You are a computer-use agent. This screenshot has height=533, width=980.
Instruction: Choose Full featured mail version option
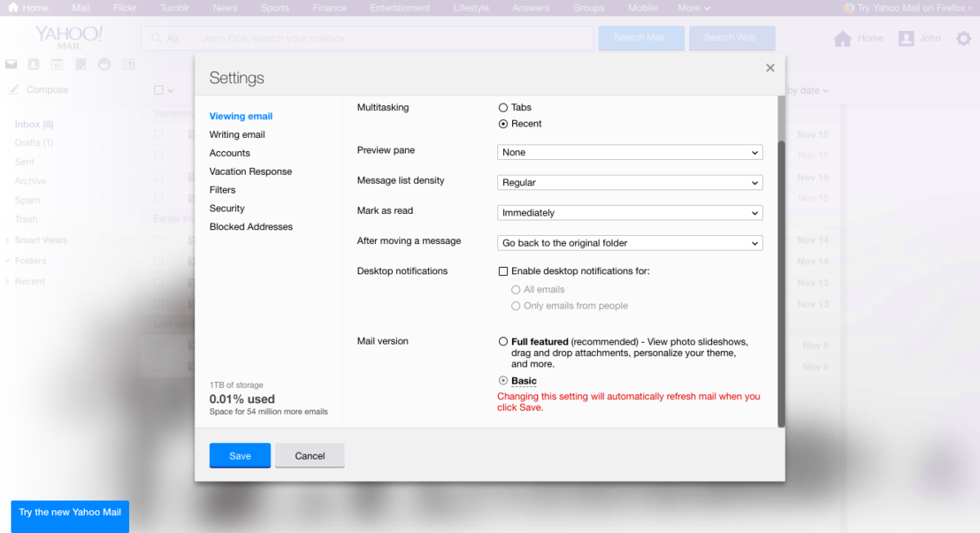[503, 342]
